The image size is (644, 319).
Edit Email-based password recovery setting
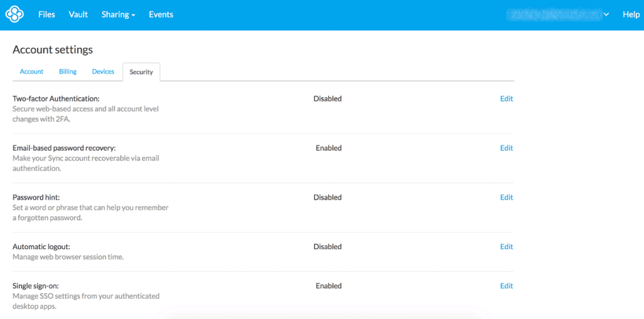pyautogui.click(x=506, y=148)
